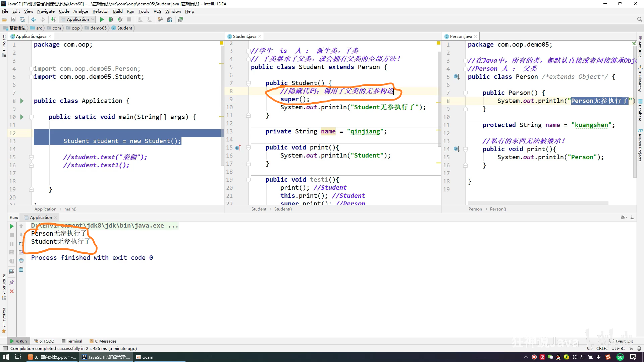Toggle soft-wrap in the run console
The width and height of the screenshot is (644, 362).
coord(21,243)
